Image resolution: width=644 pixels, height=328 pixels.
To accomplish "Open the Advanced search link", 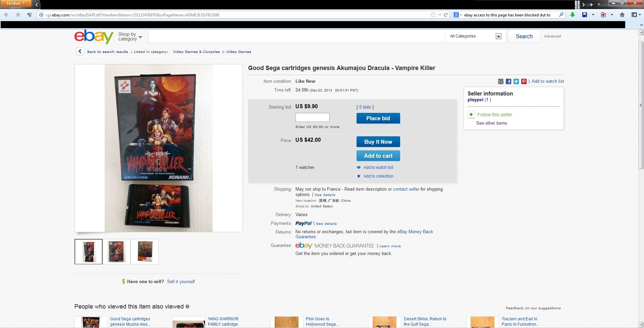I will coord(552,36).
